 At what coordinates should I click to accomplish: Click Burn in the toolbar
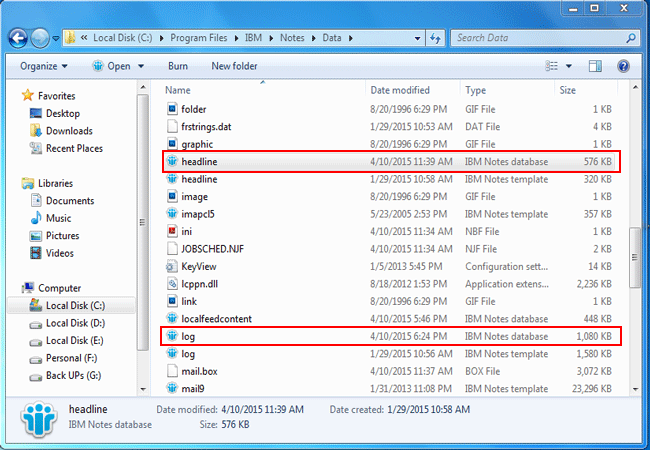pyautogui.click(x=178, y=66)
